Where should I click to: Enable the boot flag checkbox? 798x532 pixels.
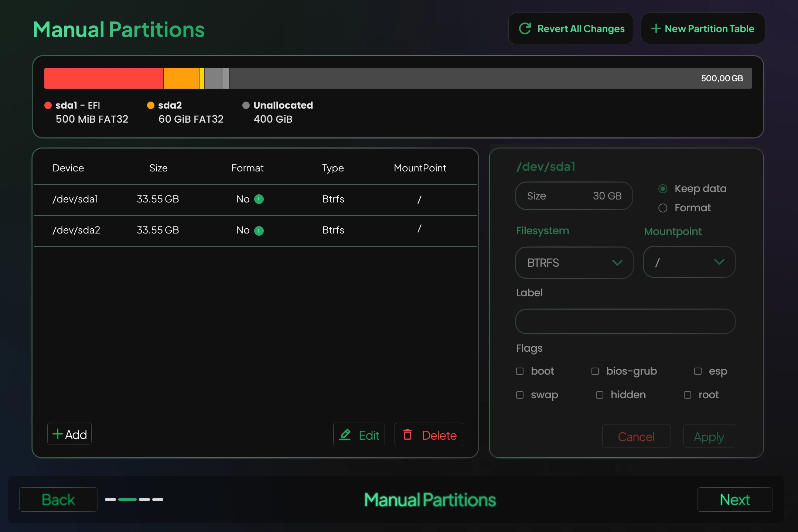(x=520, y=371)
